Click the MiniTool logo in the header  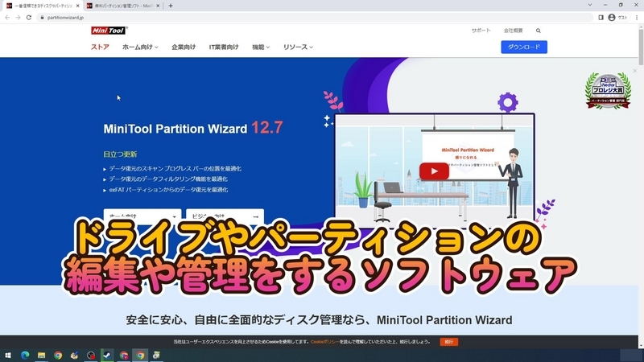click(x=109, y=31)
